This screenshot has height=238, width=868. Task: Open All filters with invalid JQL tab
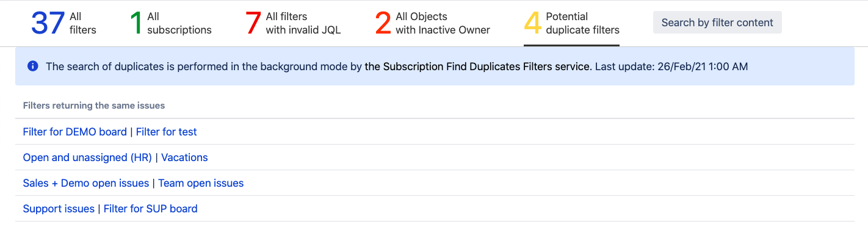pyautogui.click(x=293, y=23)
